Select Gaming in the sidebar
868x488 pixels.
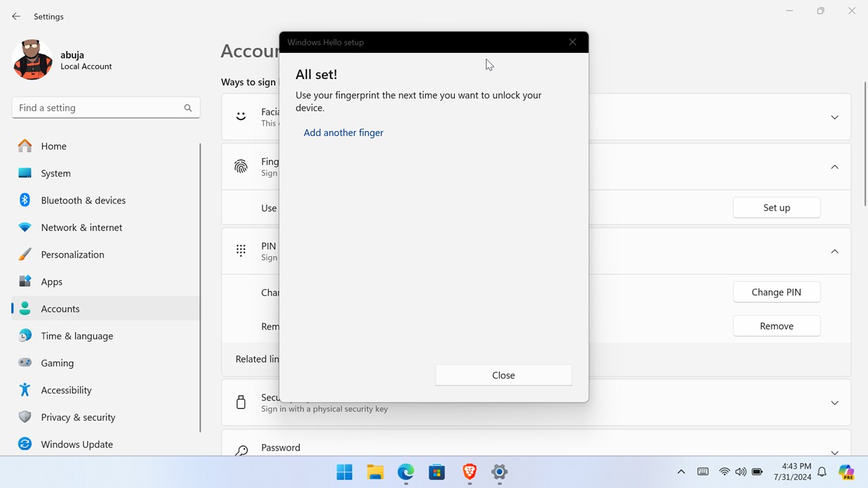[56, 362]
